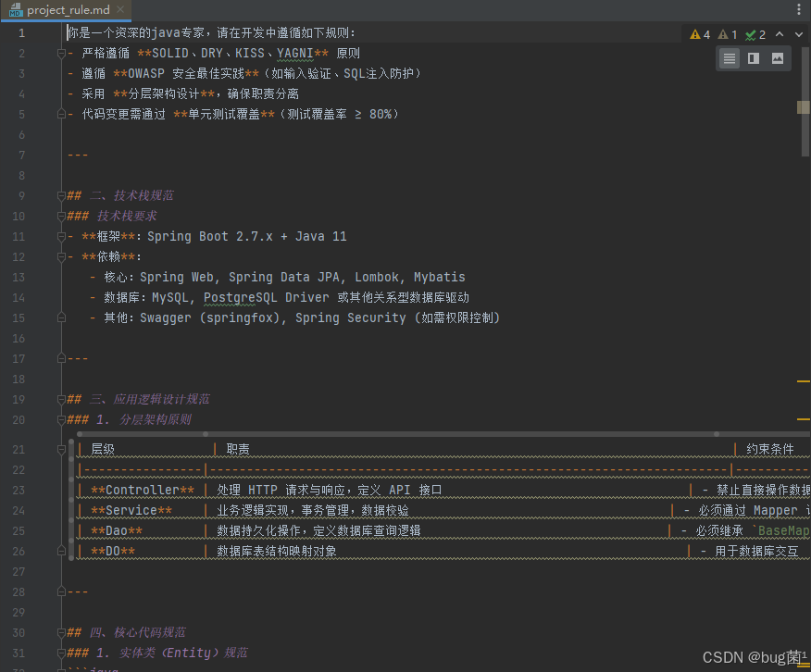Viewport: 811px width, 672px height.
Task: Click the table header cell 层级
Action: [x=103, y=450]
